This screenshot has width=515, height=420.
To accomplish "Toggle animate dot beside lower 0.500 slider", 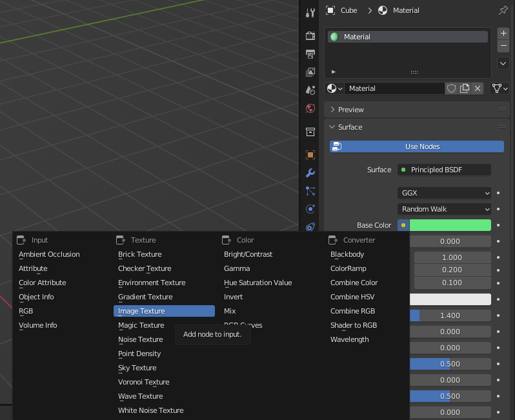I will click(498, 396).
